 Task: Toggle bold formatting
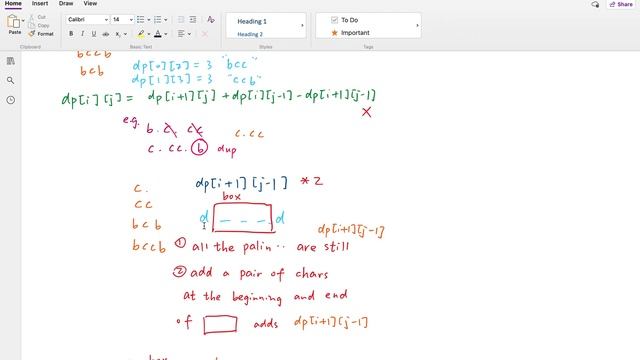point(71,34)
